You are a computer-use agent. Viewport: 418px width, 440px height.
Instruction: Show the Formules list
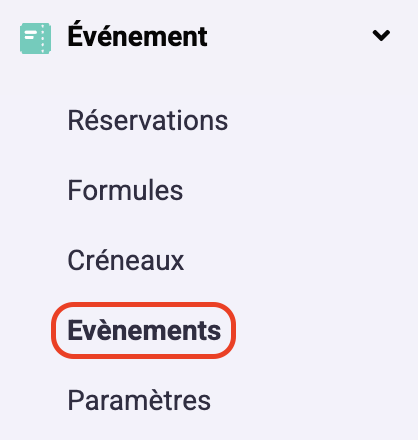pos(125,190)
